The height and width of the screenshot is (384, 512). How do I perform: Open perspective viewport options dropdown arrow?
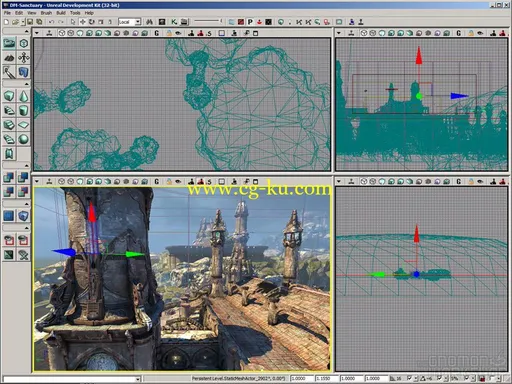(37, 182)
